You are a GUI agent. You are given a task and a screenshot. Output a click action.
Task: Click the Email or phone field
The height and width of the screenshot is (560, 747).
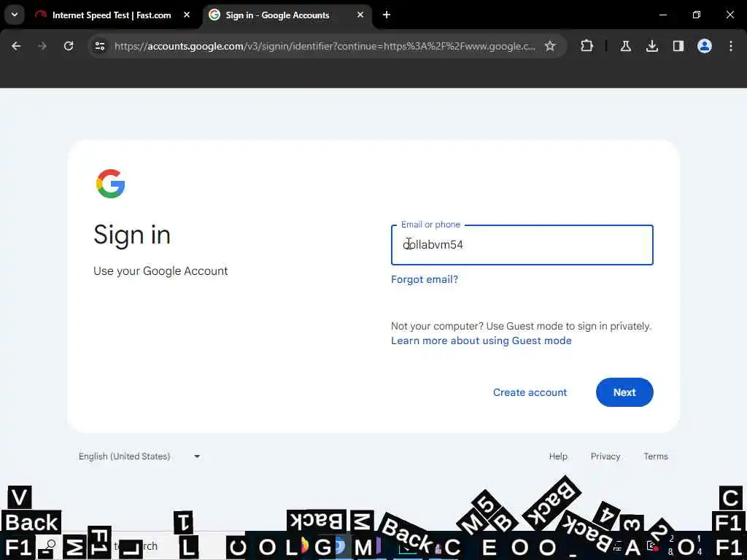tap(522, 245)
